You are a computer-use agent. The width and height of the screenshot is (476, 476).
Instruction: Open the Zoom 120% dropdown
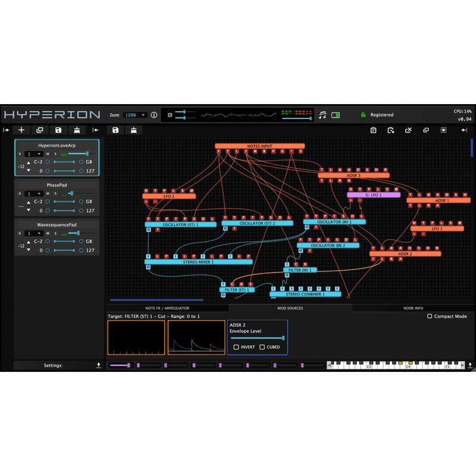[135, 115]
